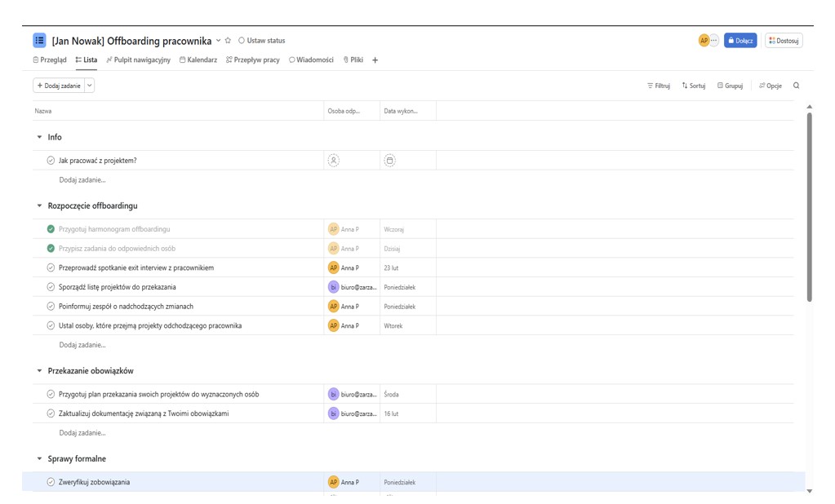The image size is (835, 504).
Task: Open Grupuj grouping options
Action: tap(730, 86)
